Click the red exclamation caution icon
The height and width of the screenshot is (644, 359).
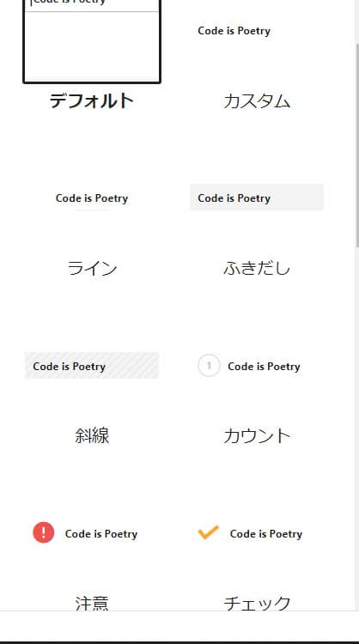tap(44, 532)
